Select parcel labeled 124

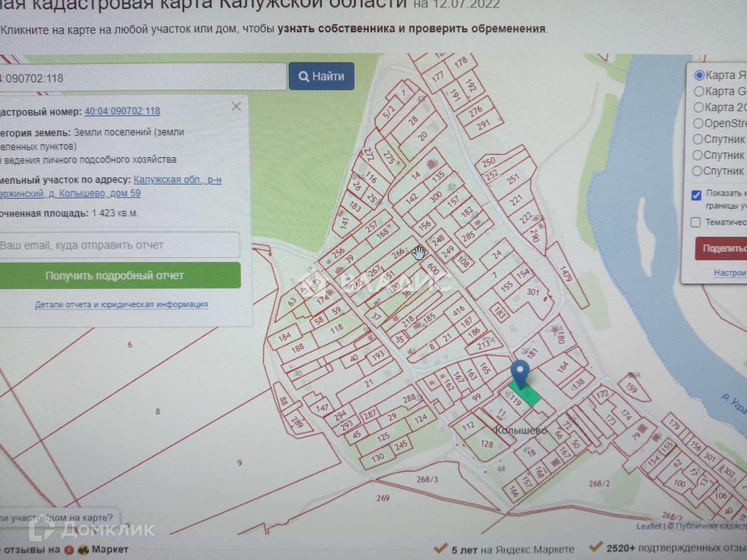pyautogui.click(x=420, y=418)
